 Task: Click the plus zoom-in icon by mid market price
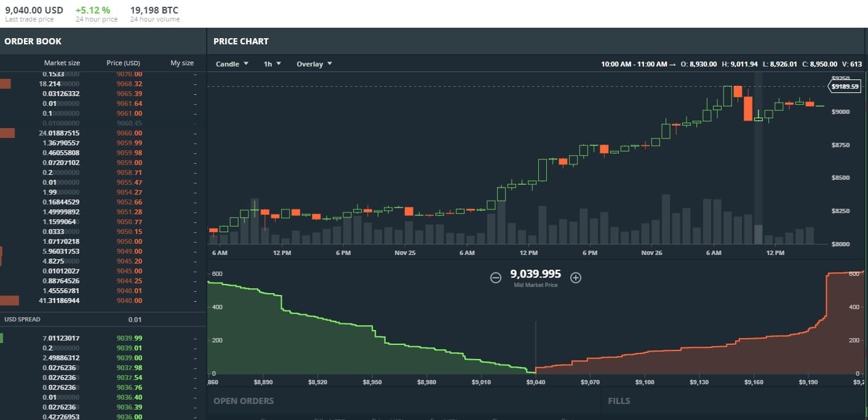point(576,278)
